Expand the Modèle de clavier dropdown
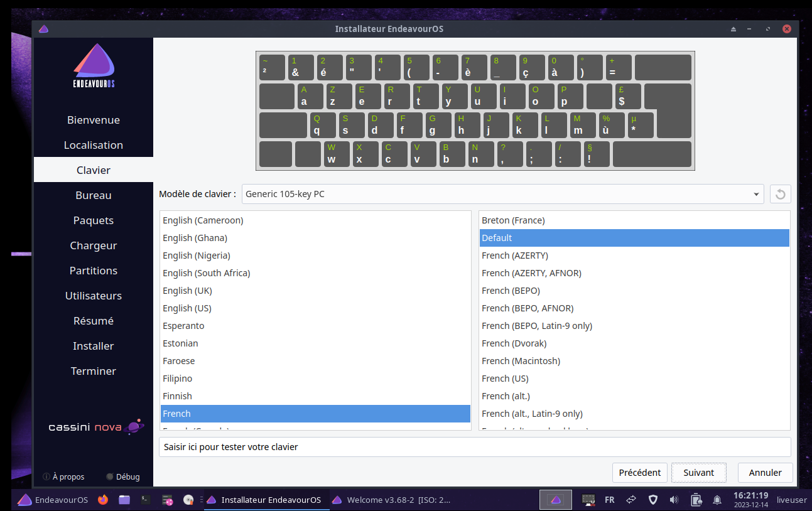Screen dimensions: 812x511 point(502,194)
